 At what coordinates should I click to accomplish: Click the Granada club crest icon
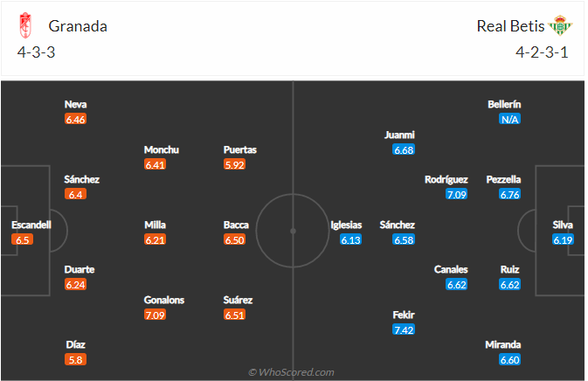(x=24, y=26)
